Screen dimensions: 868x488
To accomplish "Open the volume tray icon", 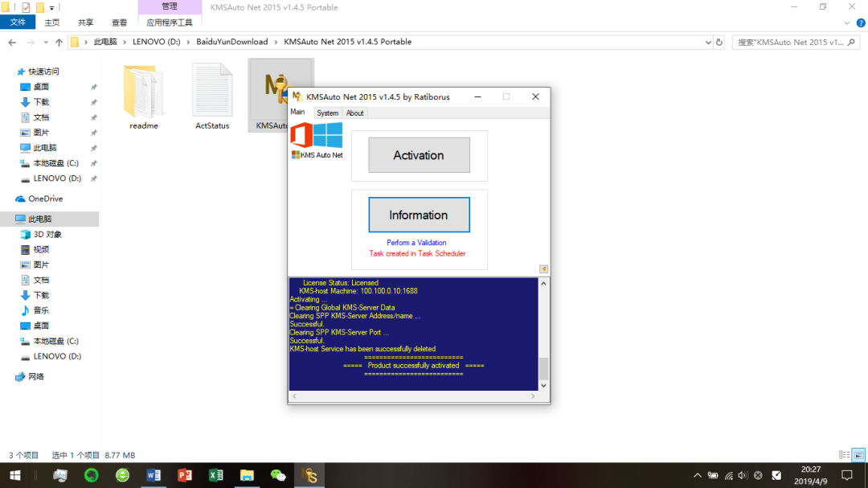I will [x=743, y=475].
